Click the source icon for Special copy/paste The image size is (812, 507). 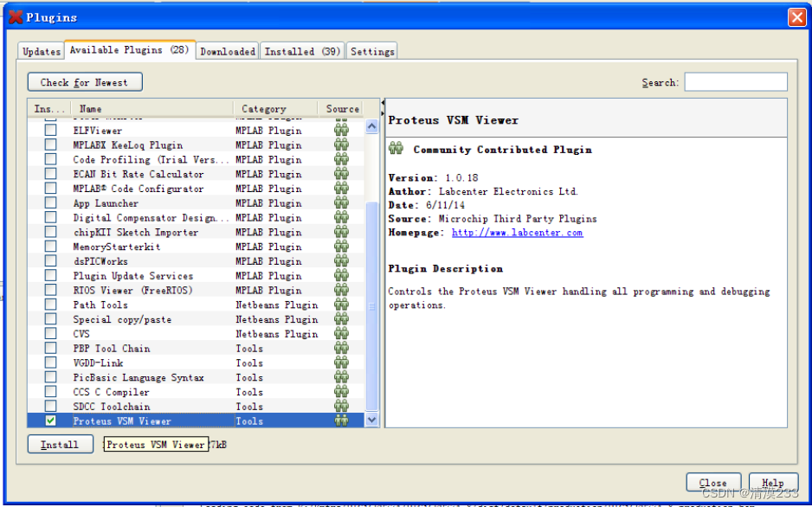(341, 319)
